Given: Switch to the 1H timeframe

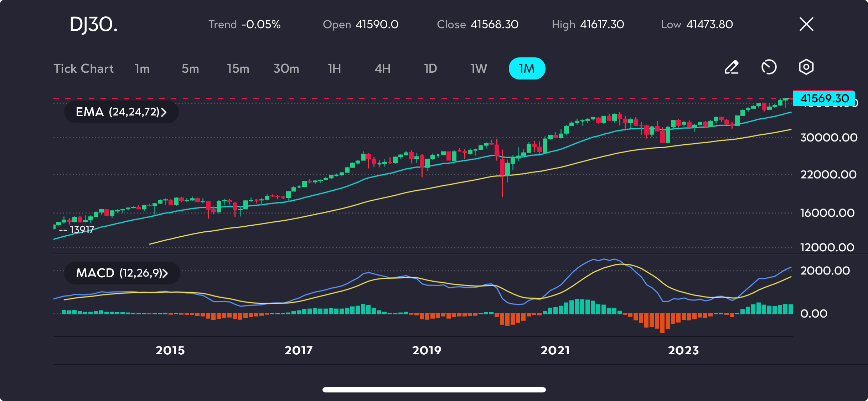Looking at the screenshot, I should pos(334,68).
